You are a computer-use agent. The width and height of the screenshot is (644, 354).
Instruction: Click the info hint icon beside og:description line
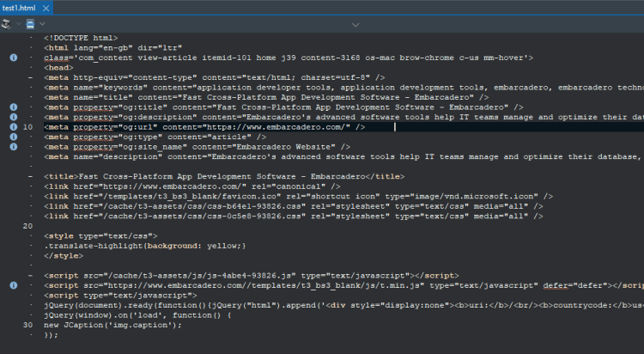tap(14, 117)
